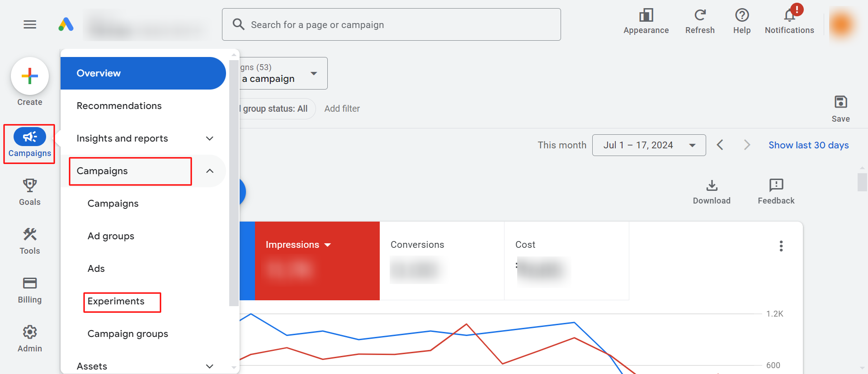Open the Goals trophy section
This screenshot has width=868, height=374.
pyautogui.click(x=30, y=192)
